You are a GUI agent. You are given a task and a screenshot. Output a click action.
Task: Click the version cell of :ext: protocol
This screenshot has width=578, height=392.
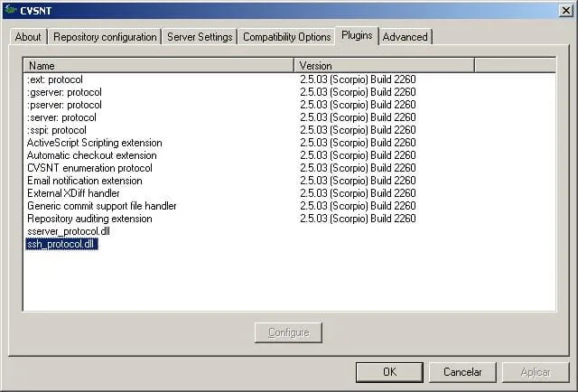tap(358, 79)
